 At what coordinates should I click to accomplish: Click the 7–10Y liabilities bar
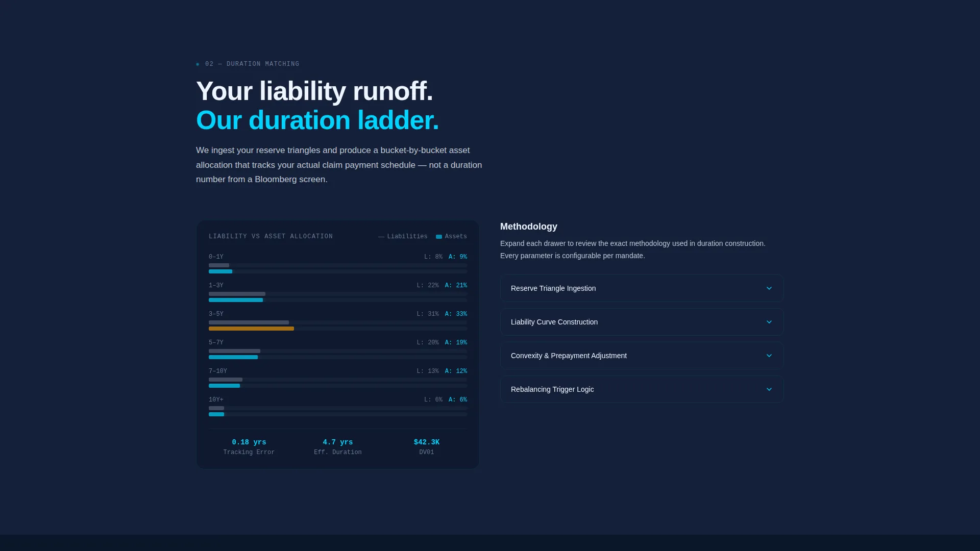pos(226,380)
